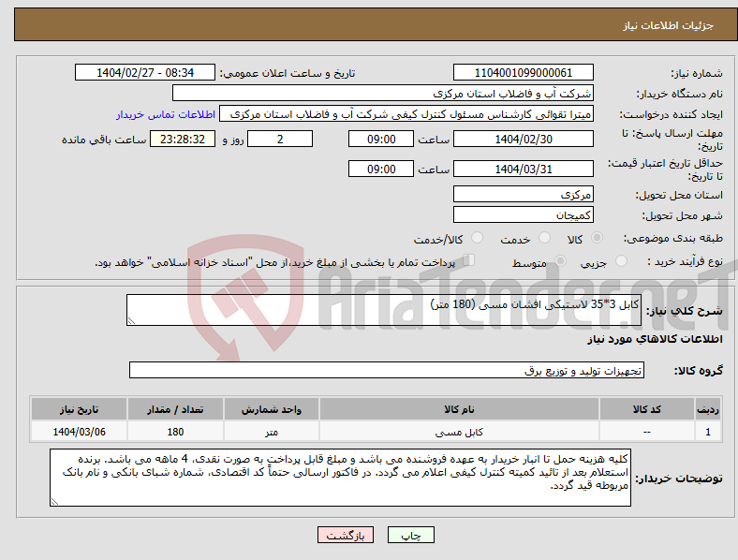The height and width of the screenshot is (560, 738).
Task: Toggle the اسناد خزانه اسلامی payment checkbox
Action: click(469, 259)
